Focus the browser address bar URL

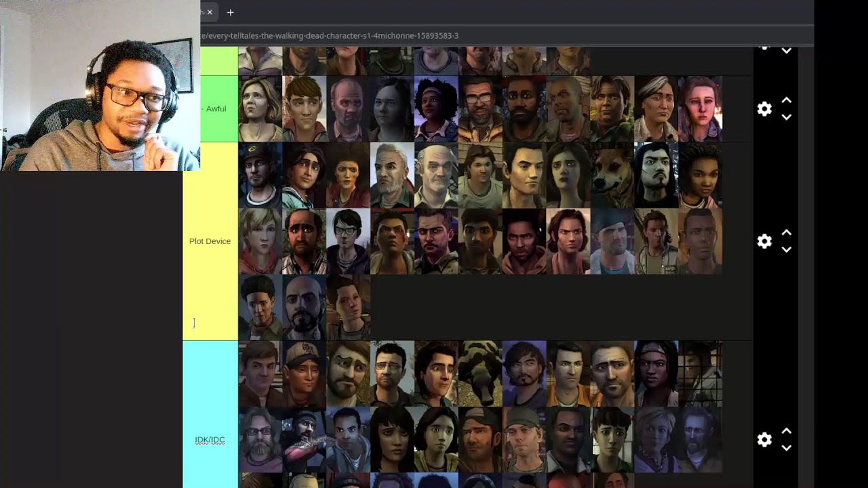pyautogui.click(x=330, y=35)
